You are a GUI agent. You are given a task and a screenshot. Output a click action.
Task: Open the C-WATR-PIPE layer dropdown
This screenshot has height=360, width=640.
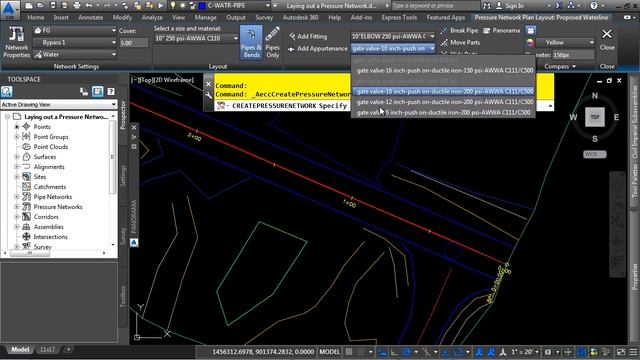tap(268, 6)
